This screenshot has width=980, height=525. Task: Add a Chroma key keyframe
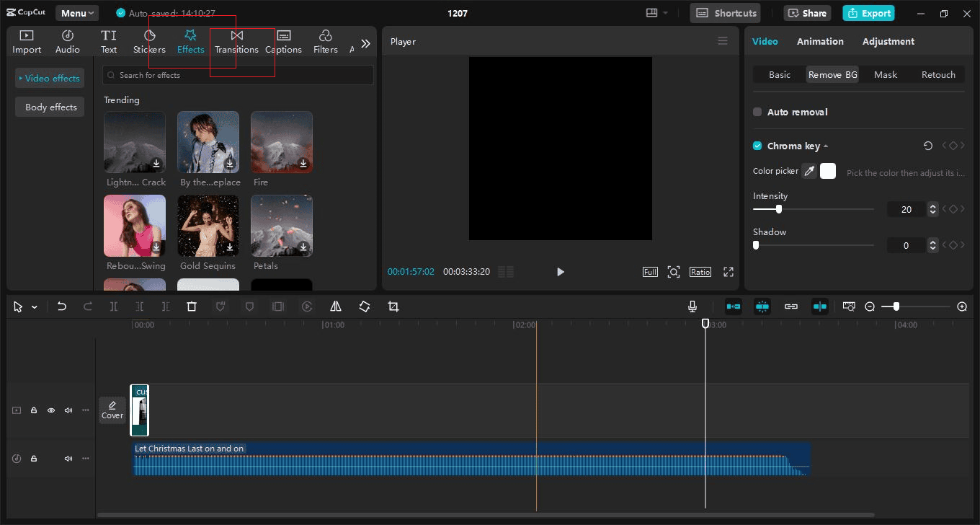point(953,146)
